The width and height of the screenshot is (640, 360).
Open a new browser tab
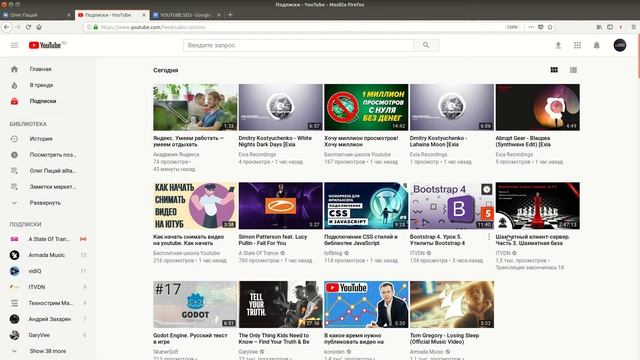point(230,15)
